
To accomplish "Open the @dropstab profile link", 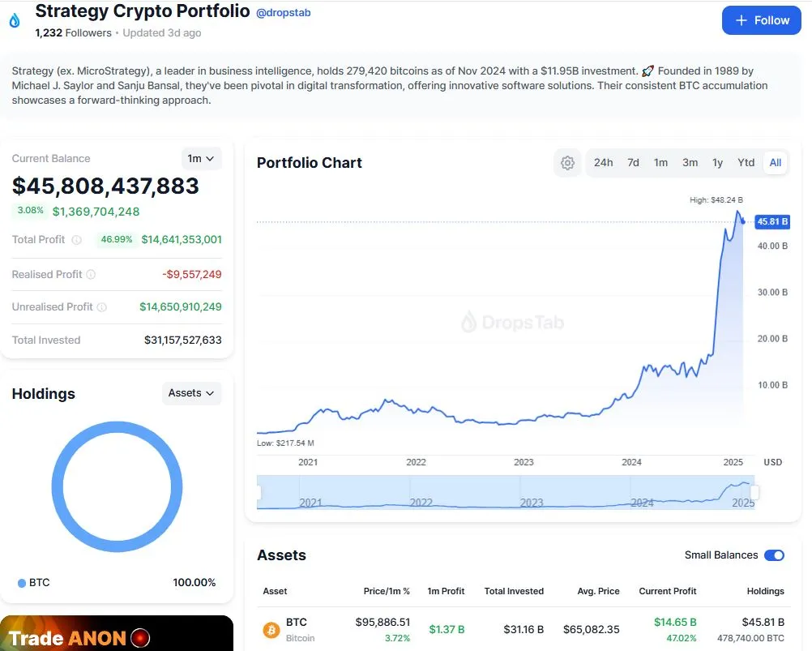I will click(284, 12).
